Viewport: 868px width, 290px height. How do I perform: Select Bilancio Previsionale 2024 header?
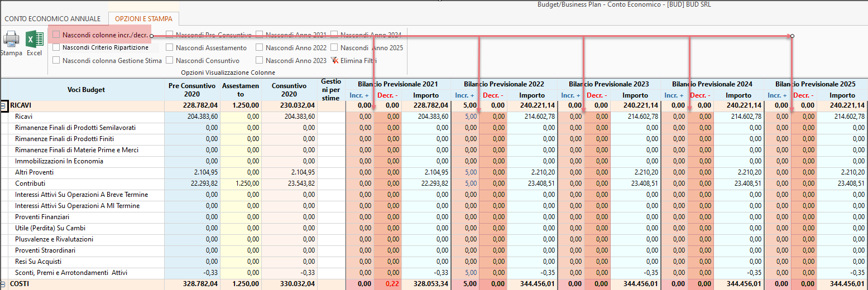click(712, 84)
